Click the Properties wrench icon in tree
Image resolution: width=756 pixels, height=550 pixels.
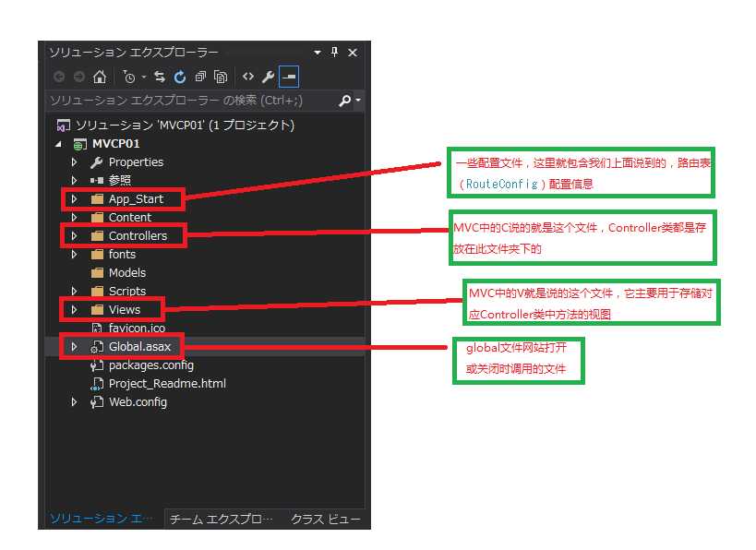pos(96,162)
